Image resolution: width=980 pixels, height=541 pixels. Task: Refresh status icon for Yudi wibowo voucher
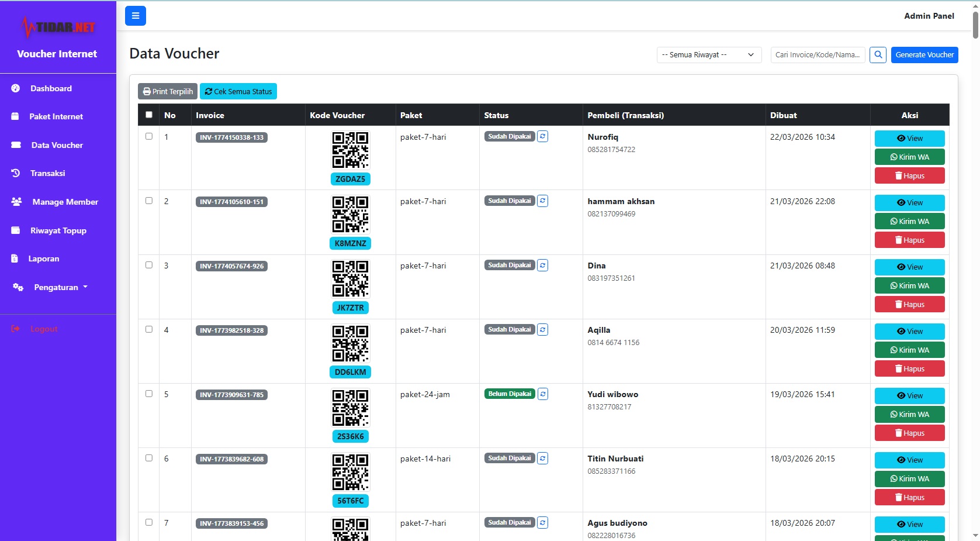pos(542,394)
